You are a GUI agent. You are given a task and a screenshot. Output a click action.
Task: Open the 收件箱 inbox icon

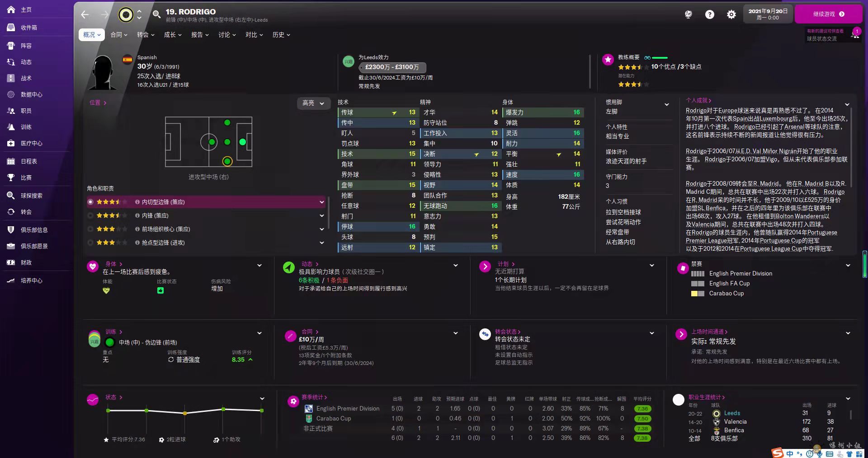pos(11,28)
